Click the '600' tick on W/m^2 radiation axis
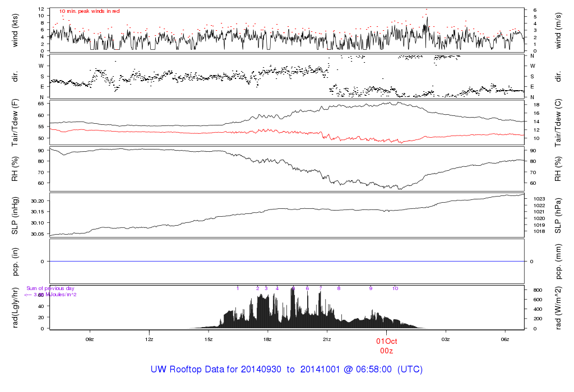 [x=538, y=300]
